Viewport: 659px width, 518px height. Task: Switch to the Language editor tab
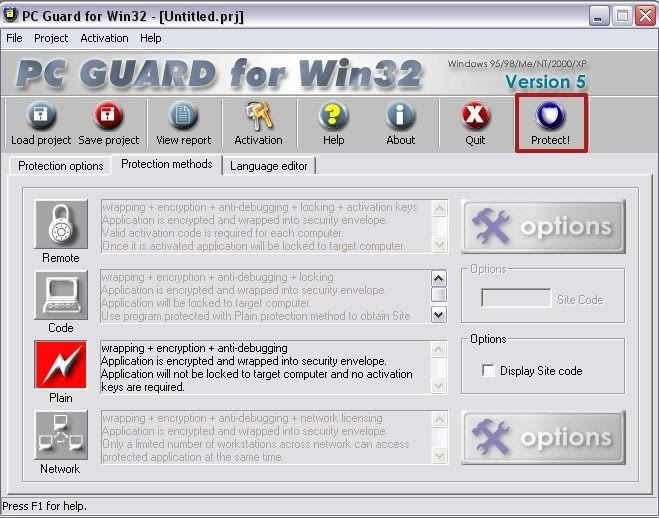tap(269, 166)
